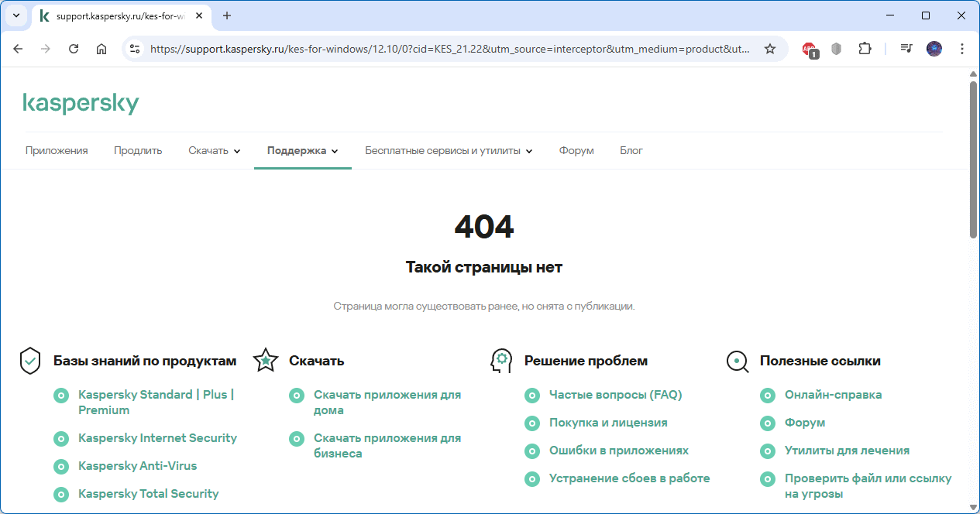Select the support.kaspersky.ru browser tab
The height and width of the screenshot is (514, 980).
pyautogui.click(x=122, y=15)
